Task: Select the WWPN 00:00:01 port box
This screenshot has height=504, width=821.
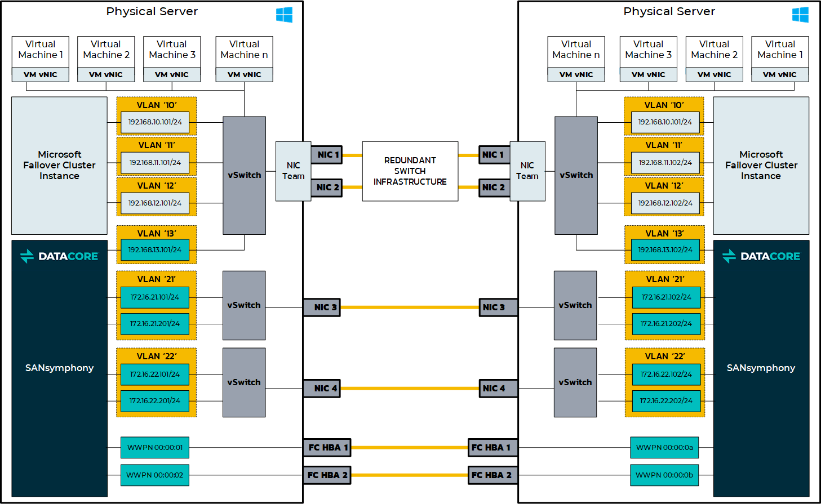Action: (x=155, y=448)
